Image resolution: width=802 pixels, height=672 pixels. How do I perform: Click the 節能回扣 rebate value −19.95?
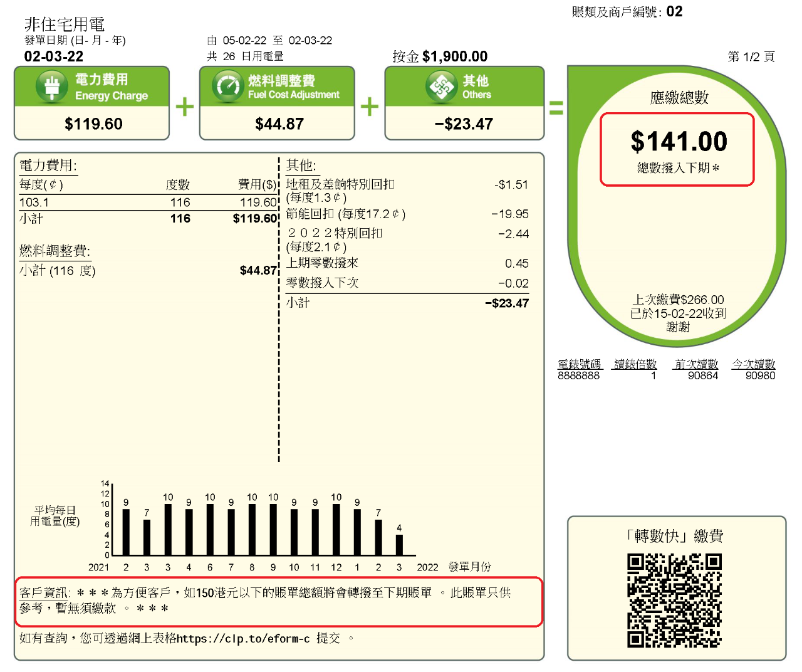(510, 214)
